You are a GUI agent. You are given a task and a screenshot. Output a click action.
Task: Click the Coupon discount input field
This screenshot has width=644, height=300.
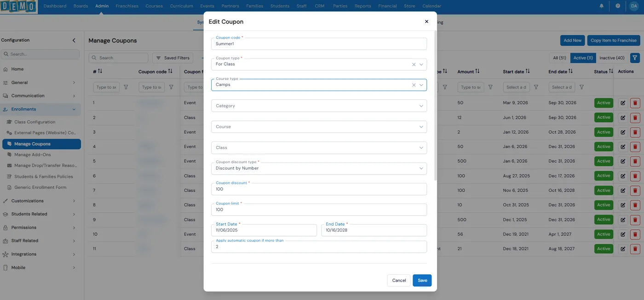(319, 189)
